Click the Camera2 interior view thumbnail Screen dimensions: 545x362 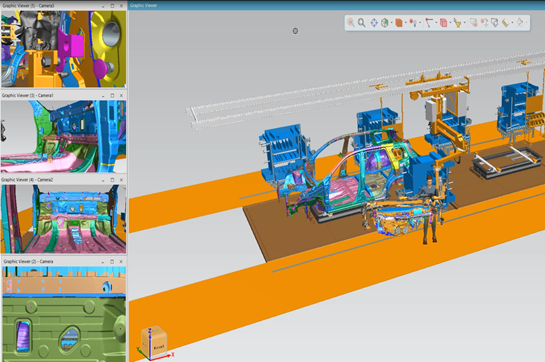pos(64,219)
